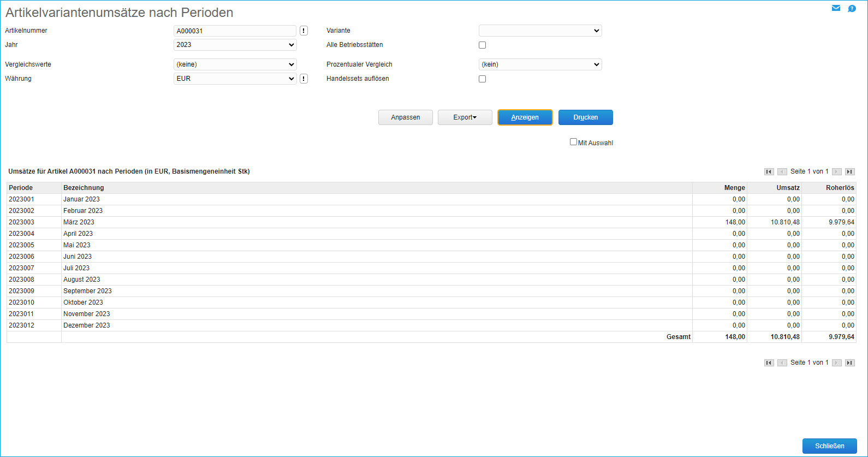Click the info icon beside Artikelnummer field

click(x=304, y=31)
